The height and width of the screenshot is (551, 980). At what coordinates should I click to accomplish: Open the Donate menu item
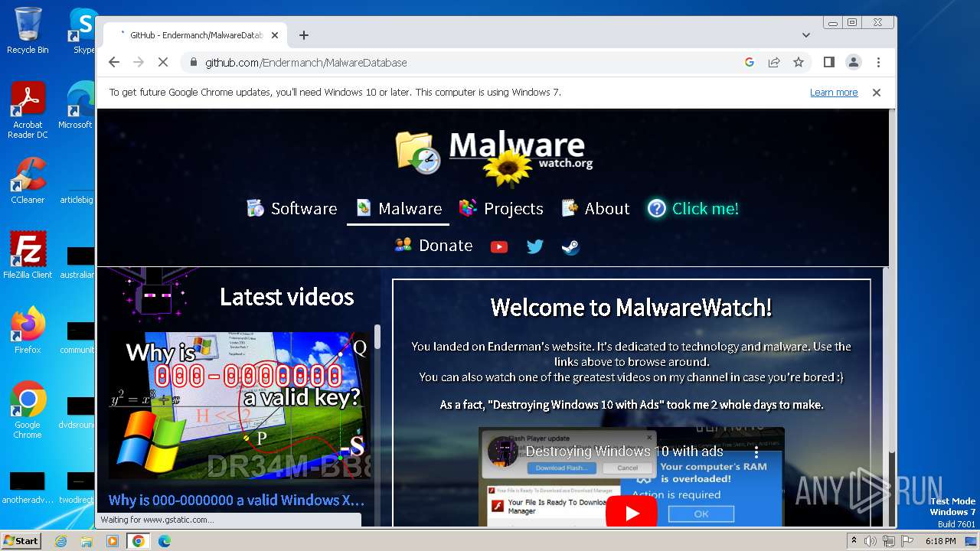tap(433, 246)
